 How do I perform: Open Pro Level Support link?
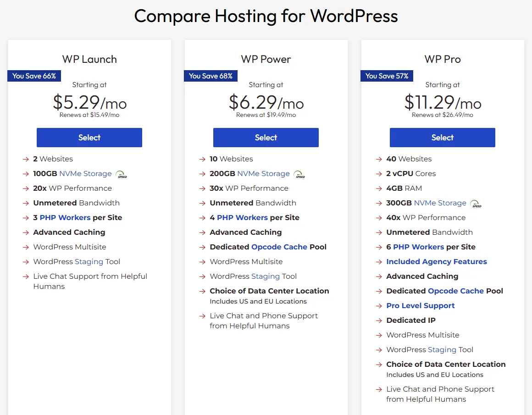(421, 306)
